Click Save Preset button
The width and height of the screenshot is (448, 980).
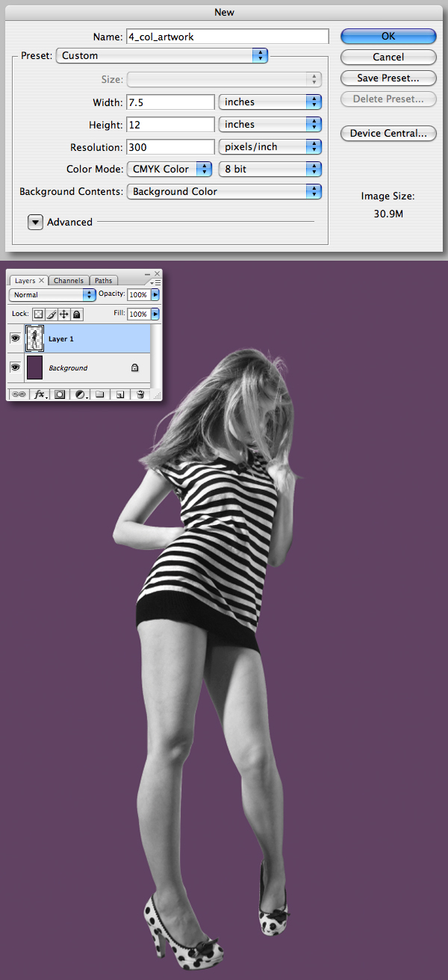[388, 78]
